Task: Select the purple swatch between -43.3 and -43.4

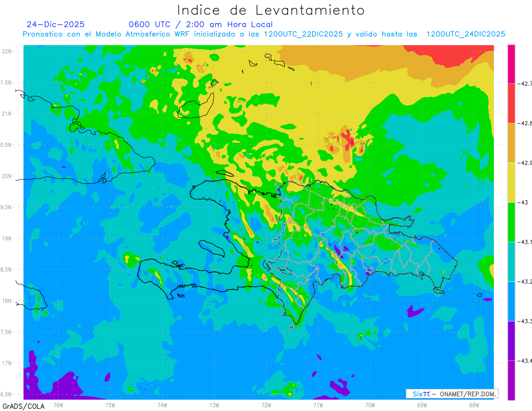Action: click(x=511, y=341)
